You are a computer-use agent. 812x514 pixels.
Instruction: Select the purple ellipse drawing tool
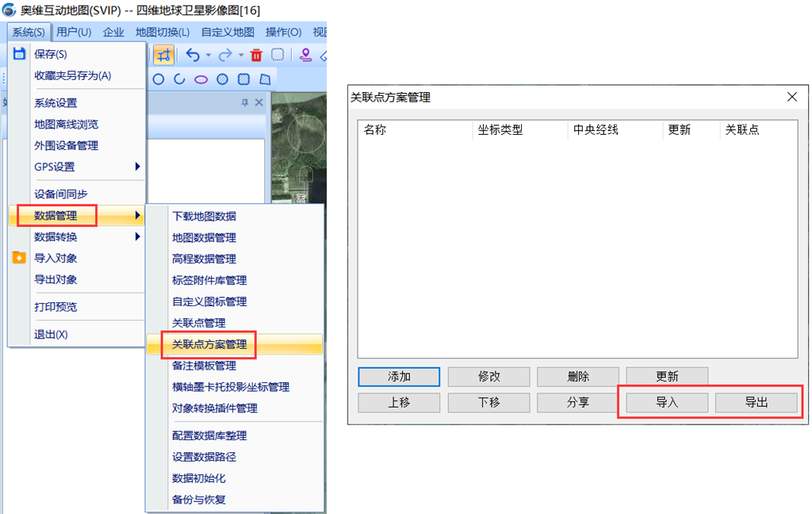click(x=201, y=79)
